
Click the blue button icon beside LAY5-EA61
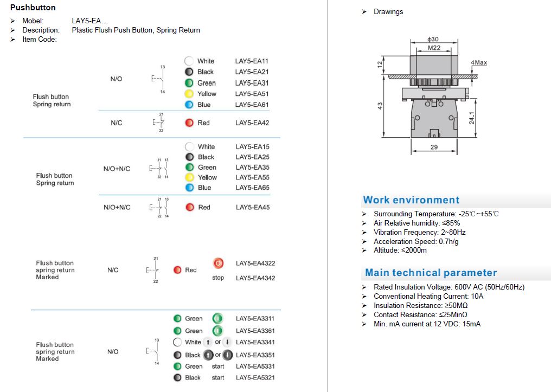[x=189, y=105]
